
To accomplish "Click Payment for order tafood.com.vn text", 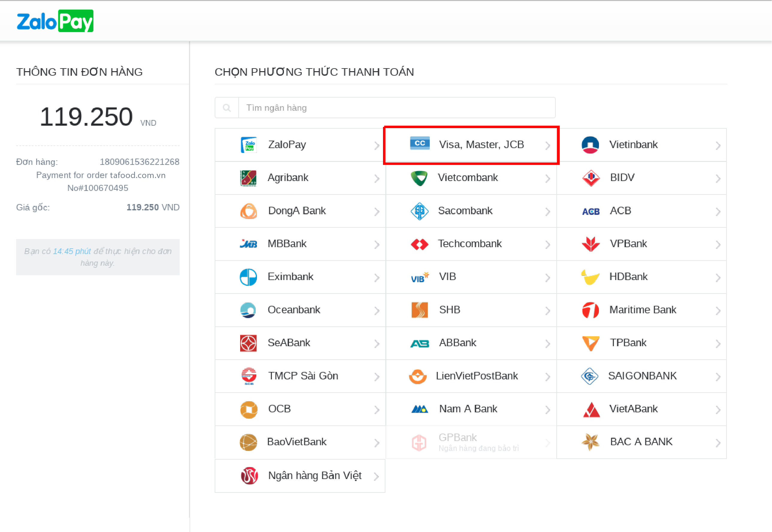I will tap(101, 175).
